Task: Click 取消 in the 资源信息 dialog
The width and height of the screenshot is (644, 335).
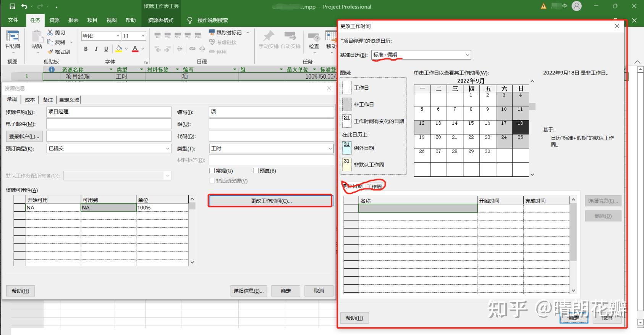Action: click(x=319, y=291)
